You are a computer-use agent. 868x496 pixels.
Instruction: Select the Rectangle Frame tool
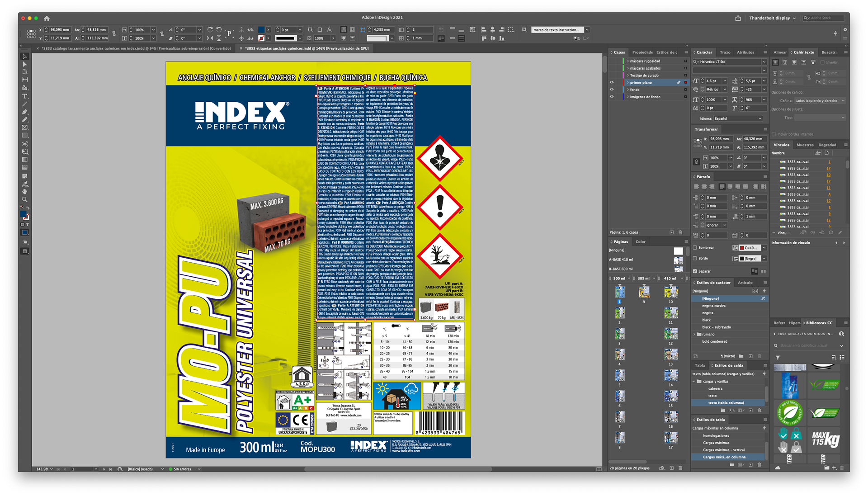(25, 128)
